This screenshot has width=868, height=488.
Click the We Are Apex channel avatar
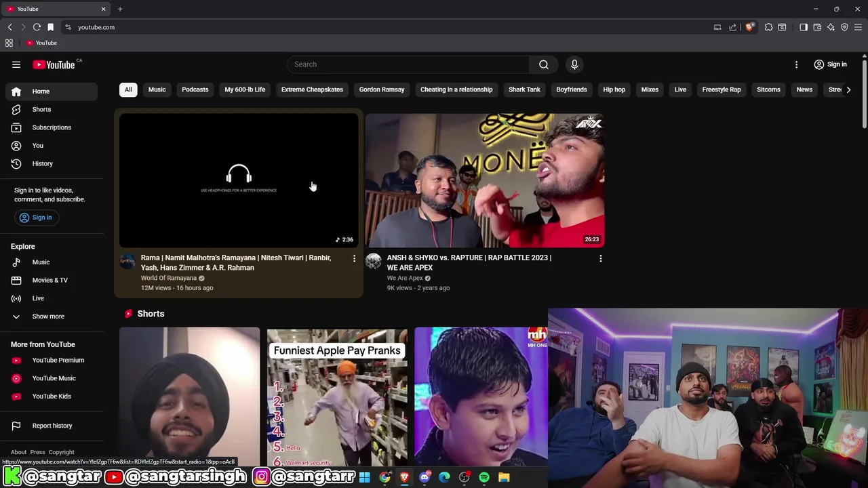374,262
